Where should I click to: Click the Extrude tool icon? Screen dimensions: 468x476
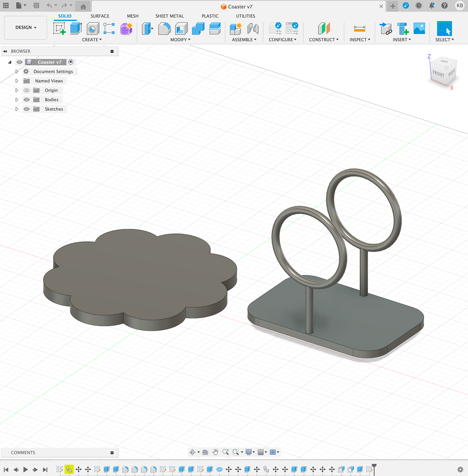point(76,28)
